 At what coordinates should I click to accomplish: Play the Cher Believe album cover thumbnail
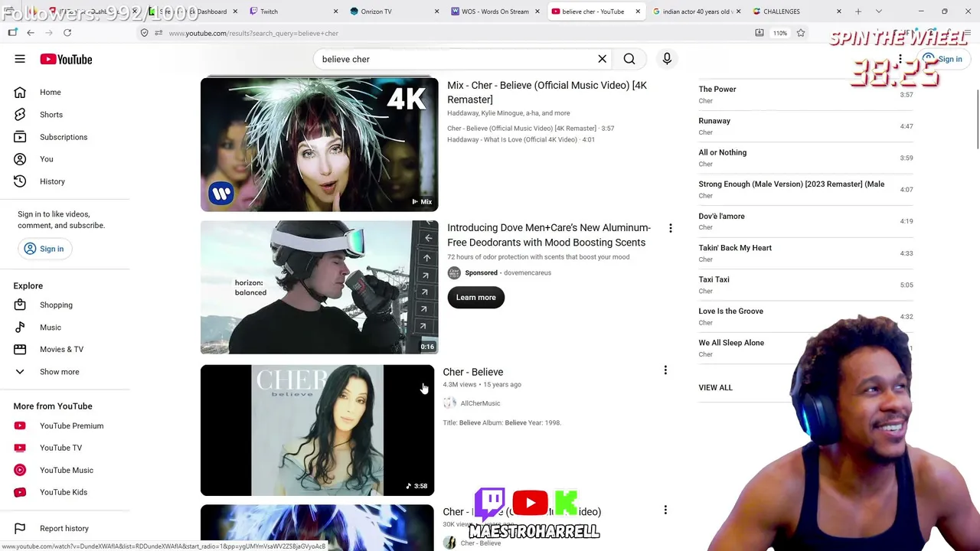317,430
